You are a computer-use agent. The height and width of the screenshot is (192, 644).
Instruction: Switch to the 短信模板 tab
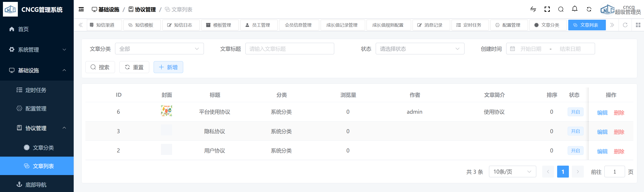(x=142, y=25)
